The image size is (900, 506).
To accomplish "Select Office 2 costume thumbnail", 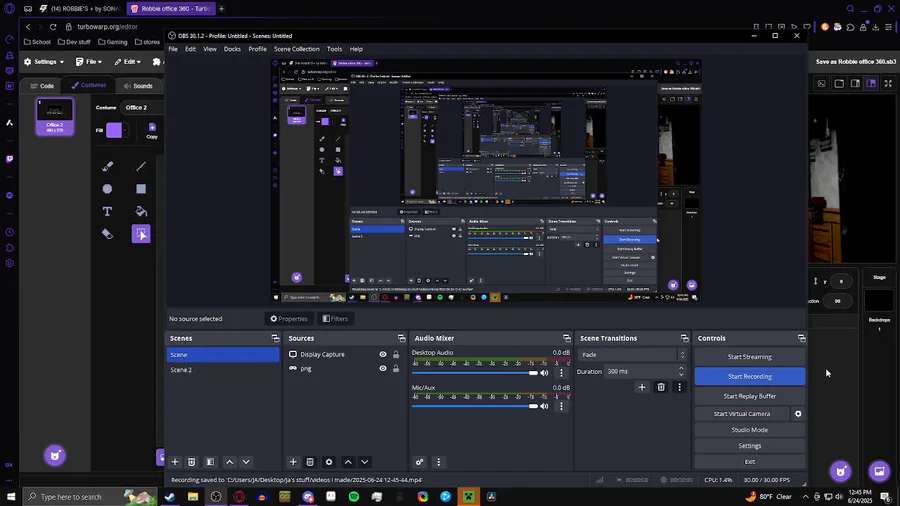I will point(55,116).
